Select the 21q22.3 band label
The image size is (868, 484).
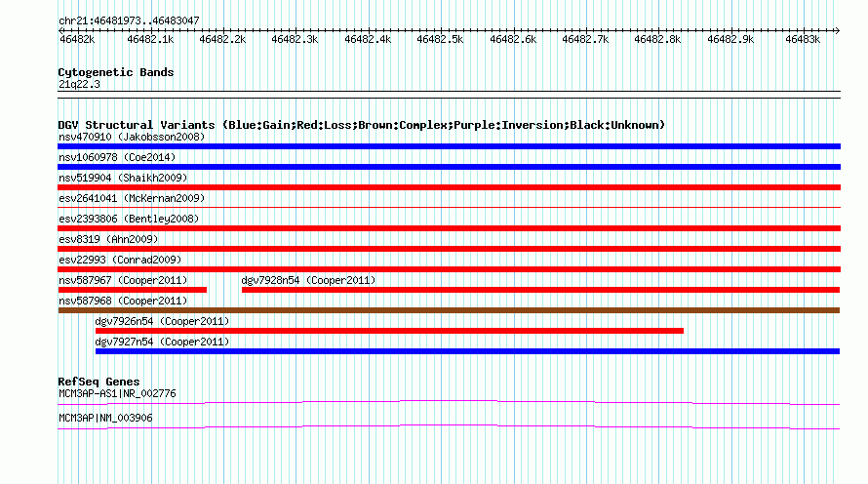[79, 84]
